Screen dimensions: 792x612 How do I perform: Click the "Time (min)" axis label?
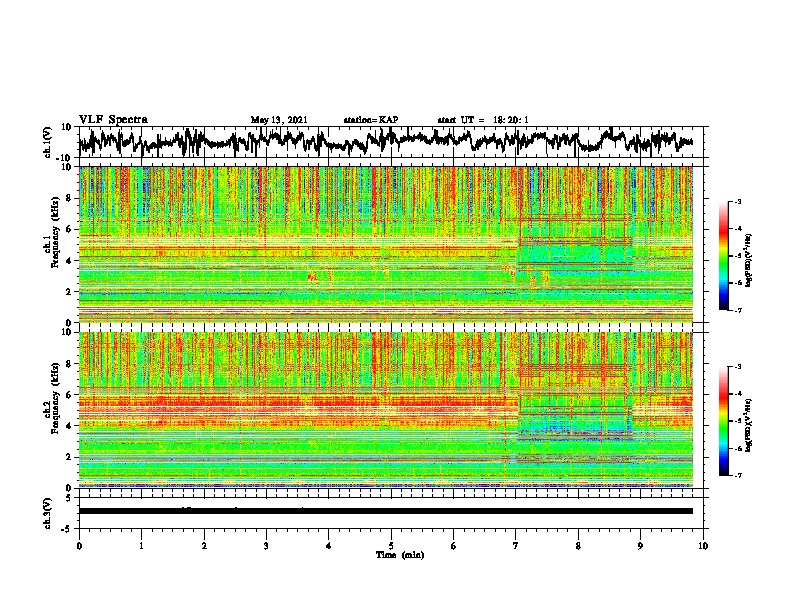click(x=400, y=555)
